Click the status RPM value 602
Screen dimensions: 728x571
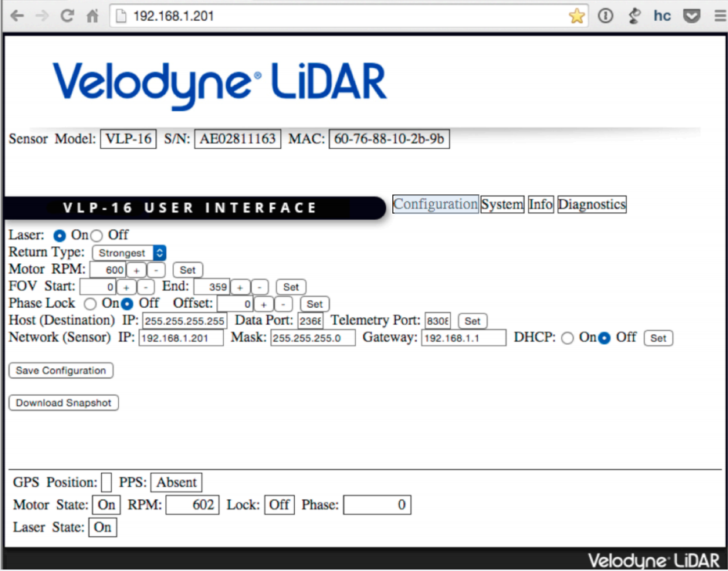192,505
